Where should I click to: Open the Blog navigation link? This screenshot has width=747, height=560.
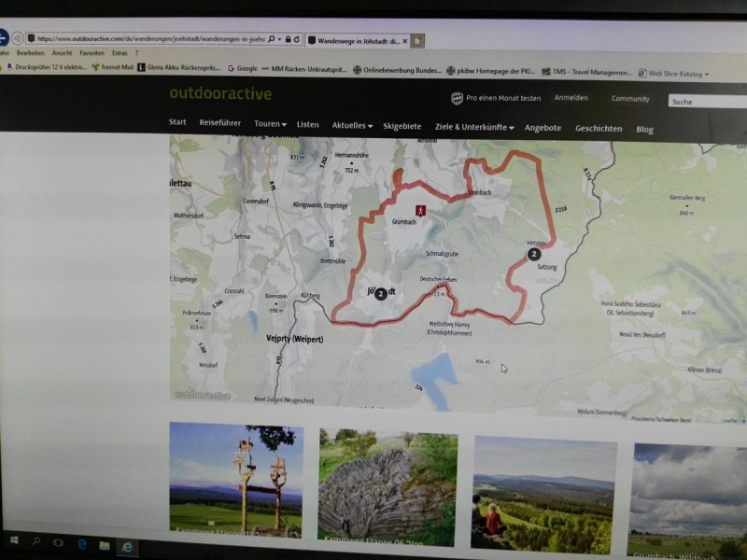[x=644, y=130]
